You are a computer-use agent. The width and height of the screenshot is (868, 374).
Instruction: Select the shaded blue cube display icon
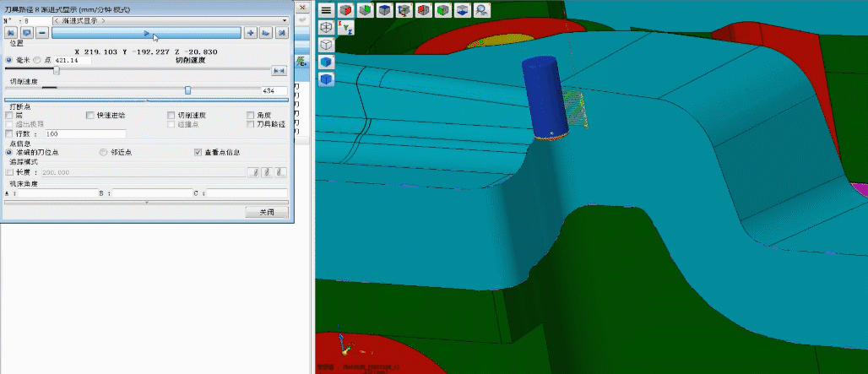[x=327, y=62]
